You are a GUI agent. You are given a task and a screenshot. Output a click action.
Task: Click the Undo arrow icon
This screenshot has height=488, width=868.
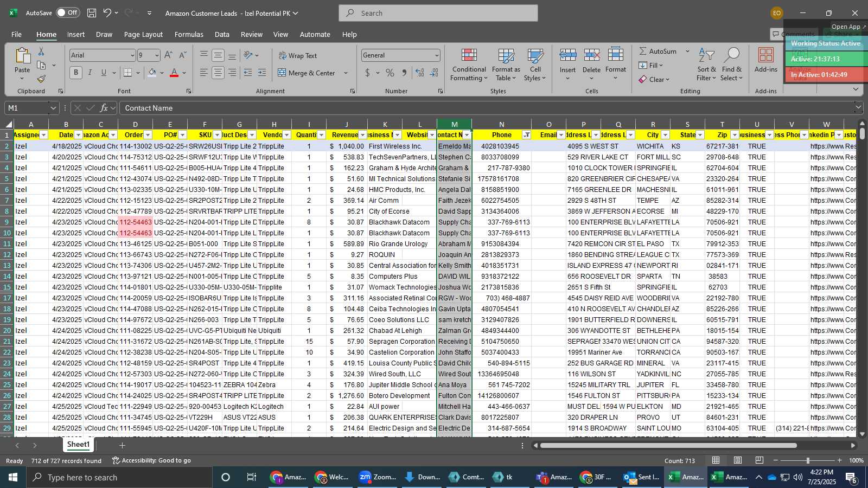point(107,12)
